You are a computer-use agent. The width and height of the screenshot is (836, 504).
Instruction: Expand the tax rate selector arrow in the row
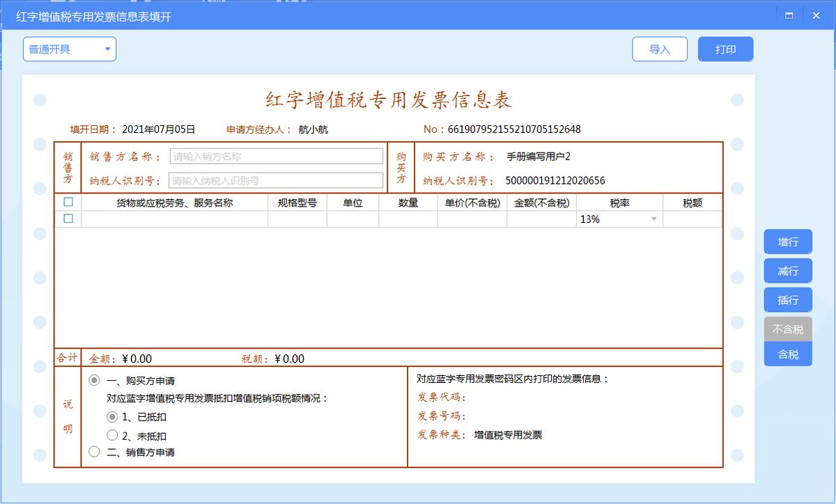click(x=653, y=219)
